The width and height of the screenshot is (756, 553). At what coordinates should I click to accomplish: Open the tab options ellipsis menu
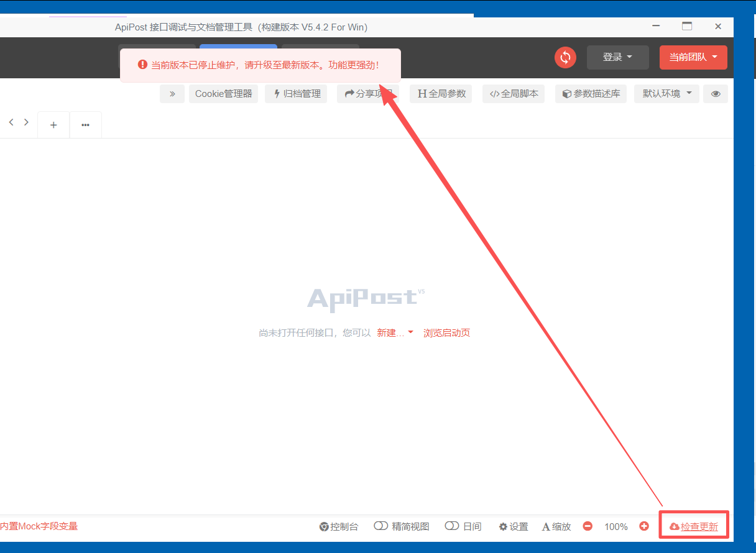point(85,125)
